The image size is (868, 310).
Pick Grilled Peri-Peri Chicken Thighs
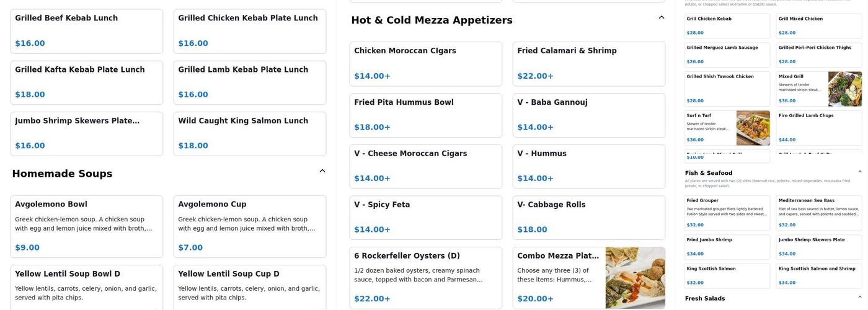pos(818,55)
